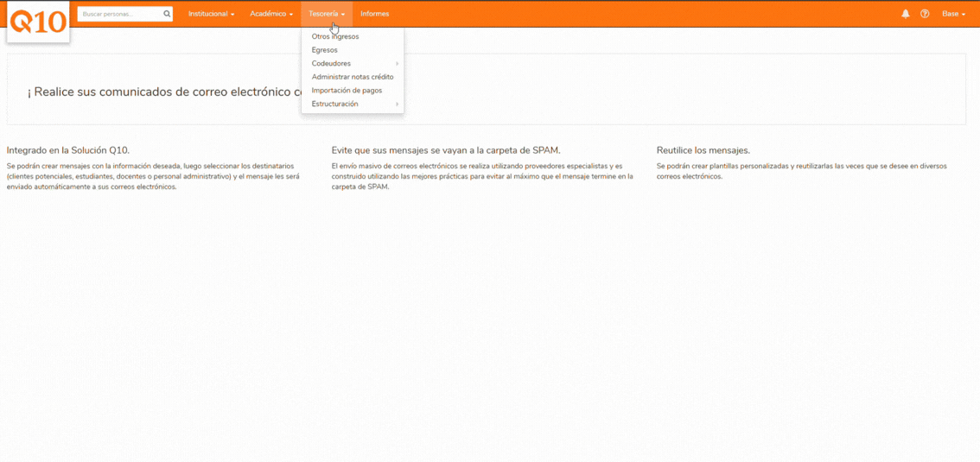Select Egresos from the Tesorería menu
The width and height of the screenshot is (980, 462).
(x=353, y=50)
